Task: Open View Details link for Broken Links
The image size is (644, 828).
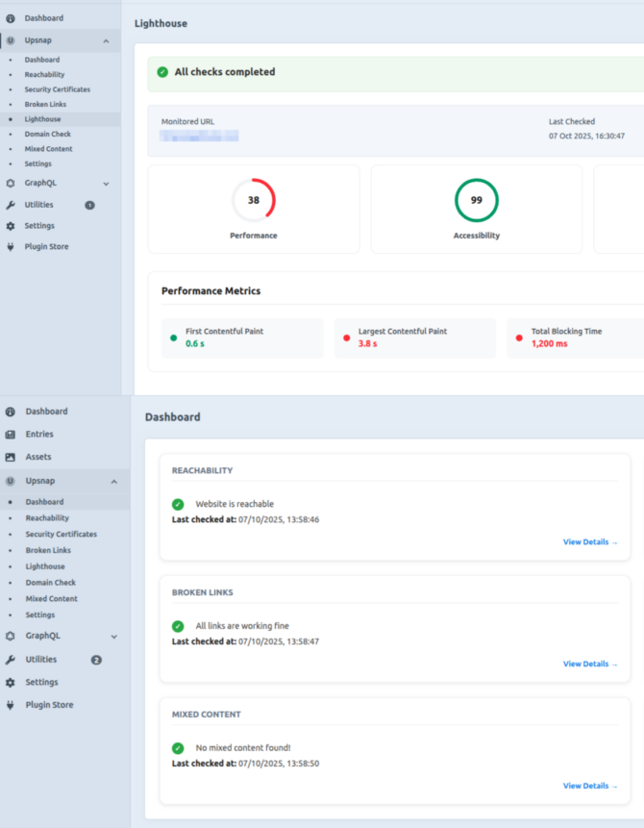Action: 590,664
